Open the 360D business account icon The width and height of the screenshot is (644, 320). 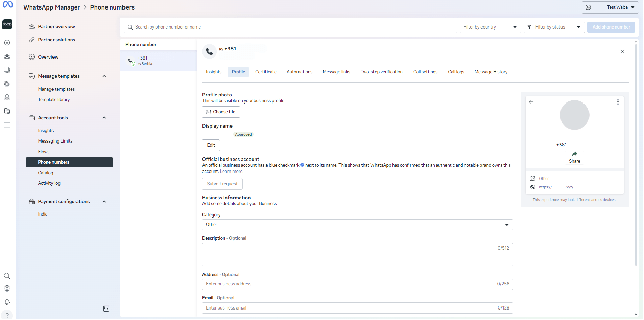7,24
